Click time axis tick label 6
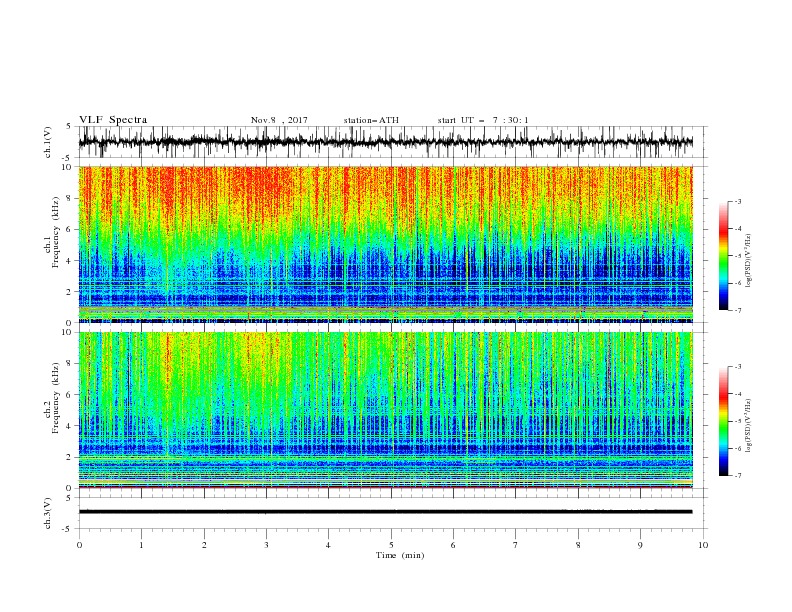 (x=453, y=545)
